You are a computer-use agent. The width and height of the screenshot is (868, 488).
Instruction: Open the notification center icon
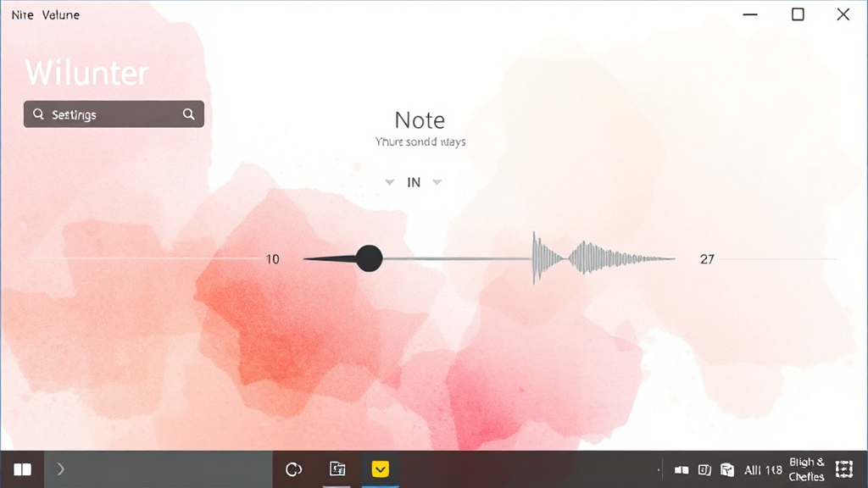coord(844,469)
